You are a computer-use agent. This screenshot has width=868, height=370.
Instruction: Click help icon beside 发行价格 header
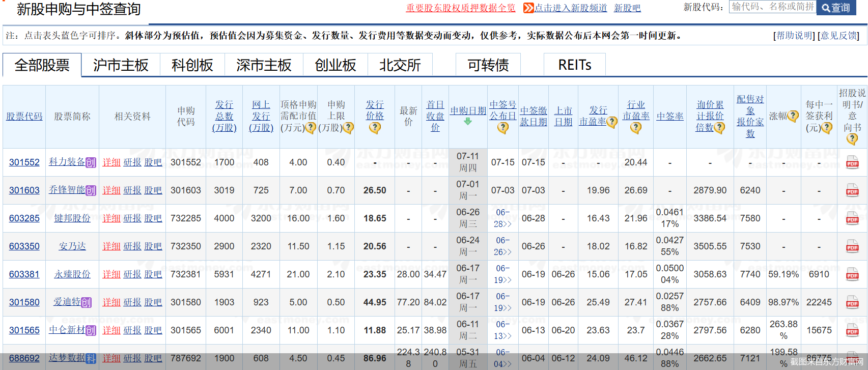(375, 128)
